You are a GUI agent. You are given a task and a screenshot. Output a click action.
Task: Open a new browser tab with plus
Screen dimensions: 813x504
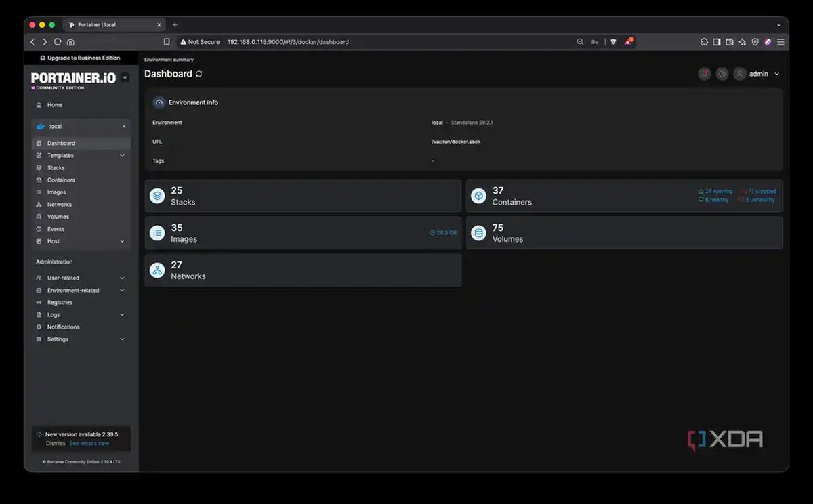click(x=175, y=25)
